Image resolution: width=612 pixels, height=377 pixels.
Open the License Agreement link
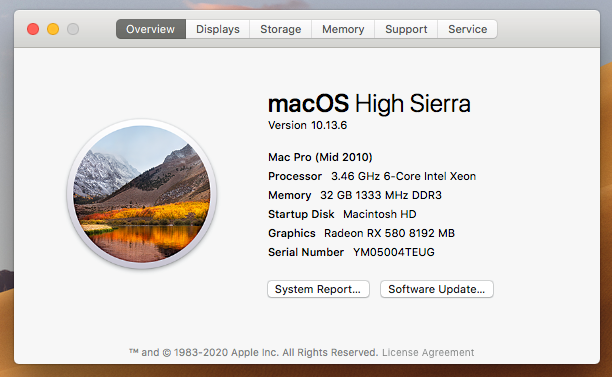(x=428, y=352)
